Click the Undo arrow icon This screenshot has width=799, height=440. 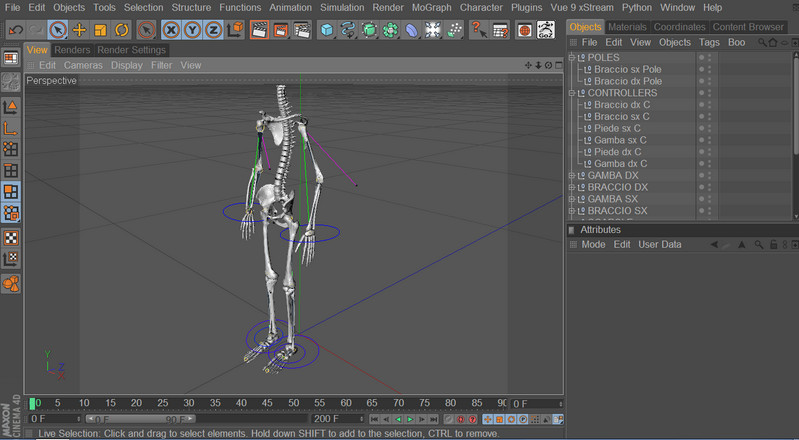coord(15,30)
